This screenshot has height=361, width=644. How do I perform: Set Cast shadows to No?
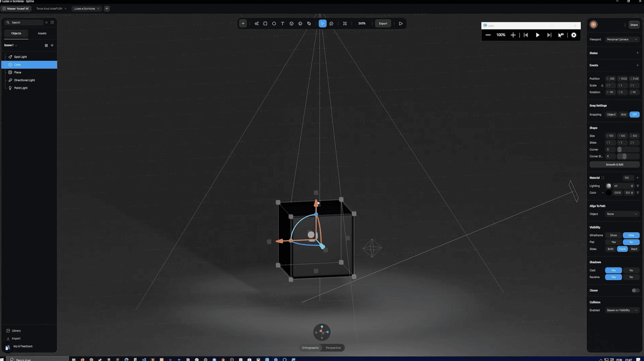click(x=631, y=270)
